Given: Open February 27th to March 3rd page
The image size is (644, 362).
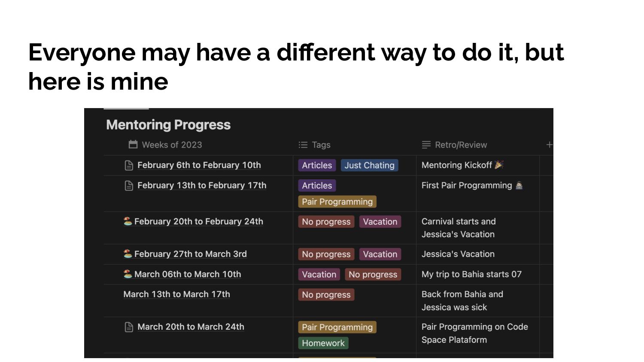Looking at the screenshot, I should (x=190, y=254).
